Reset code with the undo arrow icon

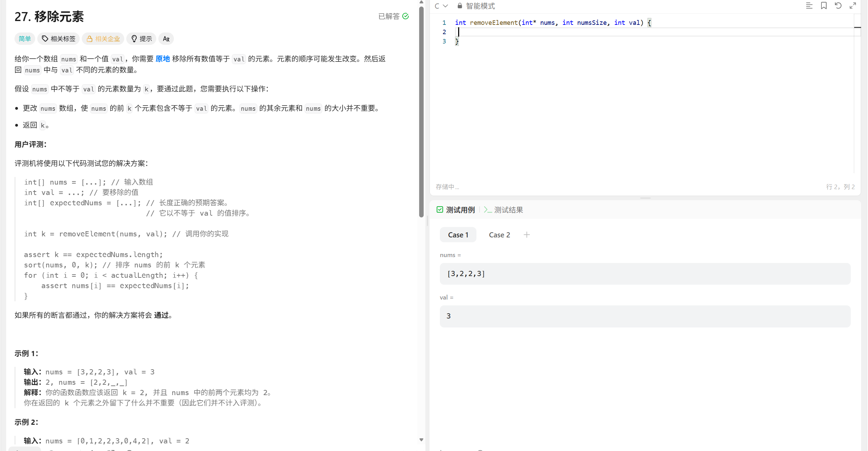(838, 6)
